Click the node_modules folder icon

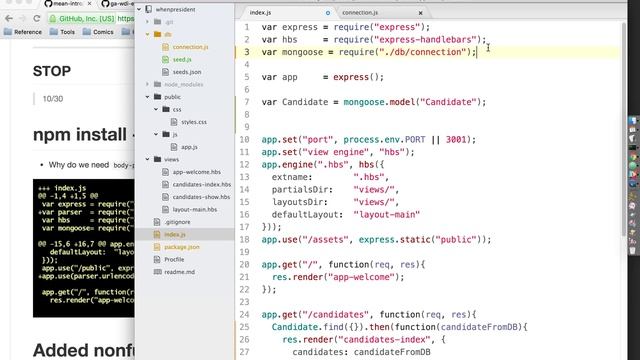click(x=158, y=84)
